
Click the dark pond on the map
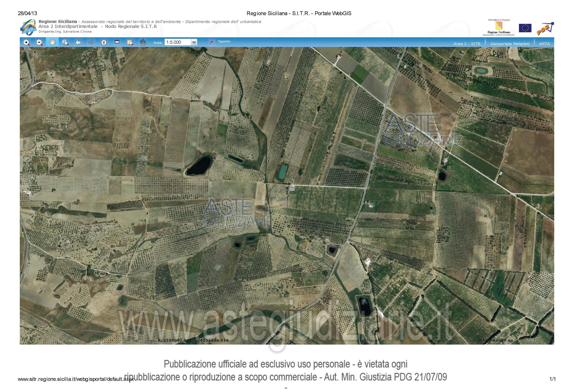click(199, 166)
